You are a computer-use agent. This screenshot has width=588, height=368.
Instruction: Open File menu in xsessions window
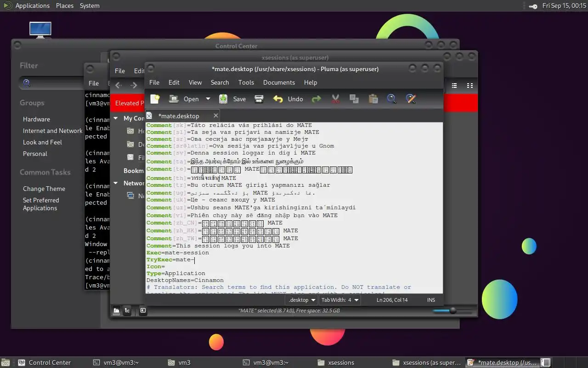(x=120, y=71)
